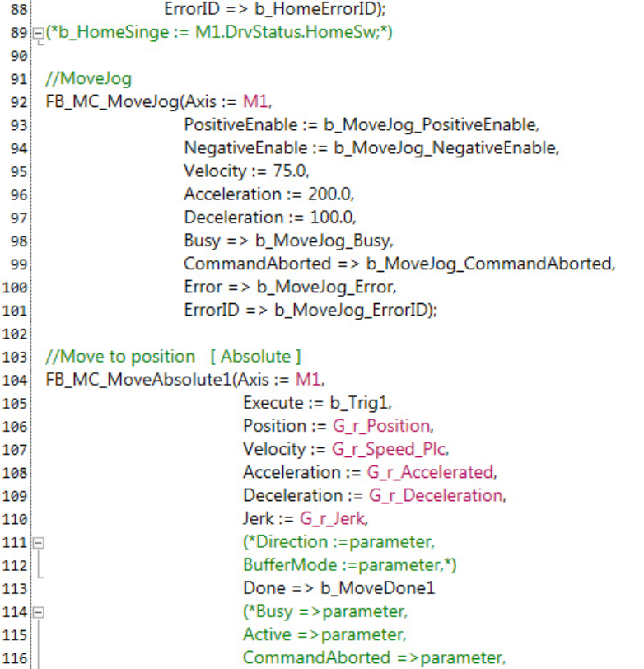644x669 pixels.
Task: Click the commented Direction :=parameter line
Action: click(x=338, y=542)
